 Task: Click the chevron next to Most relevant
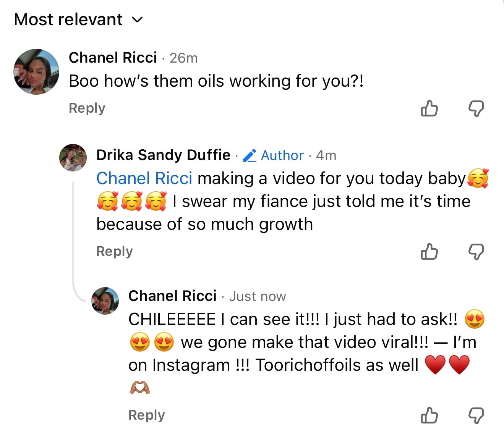pos(137,20)
